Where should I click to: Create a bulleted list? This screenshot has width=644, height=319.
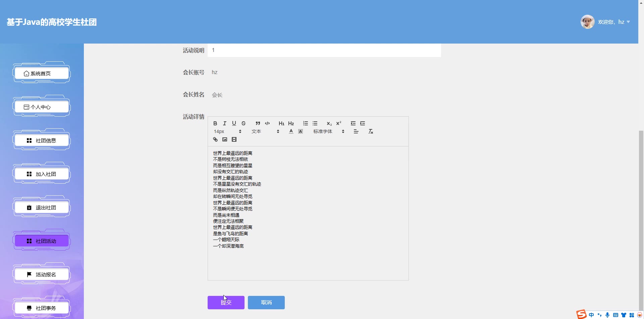pos(315,123)
